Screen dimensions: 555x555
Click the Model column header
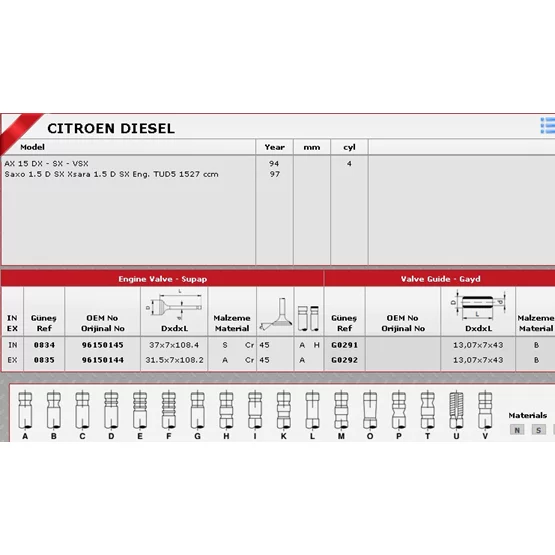[x=32, y=147]
